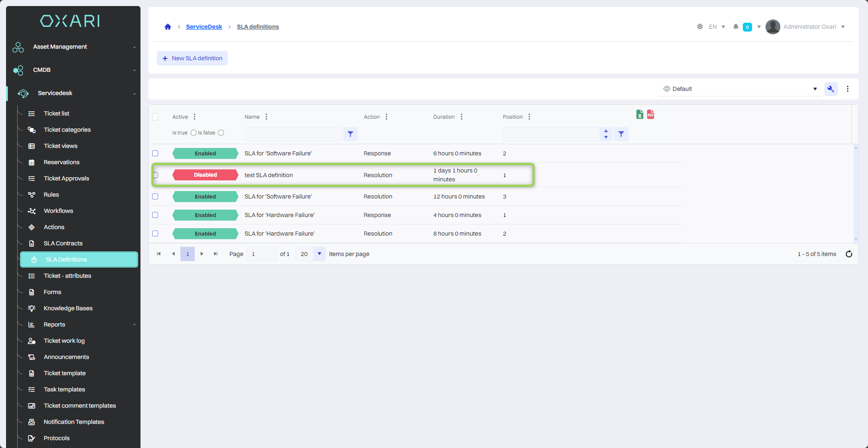Export table to PDF icon
Screen dimensions: 868x448
coord(651,115)
